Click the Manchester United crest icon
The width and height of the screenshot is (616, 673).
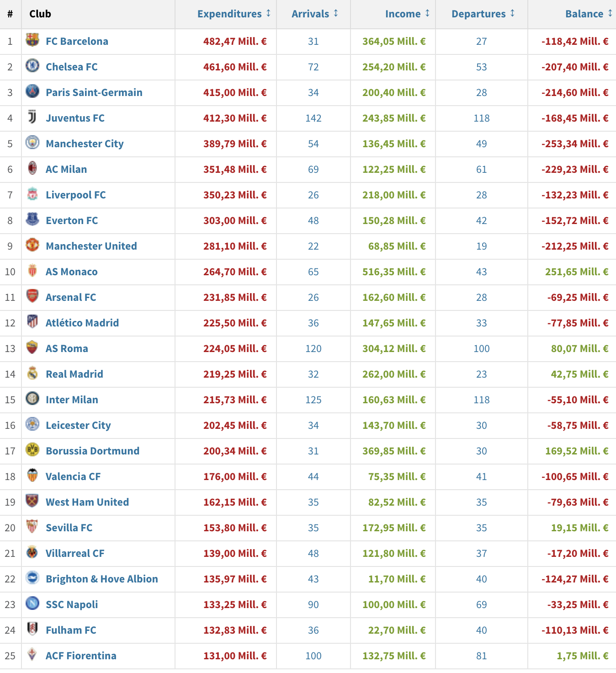(x=32, y=245)
